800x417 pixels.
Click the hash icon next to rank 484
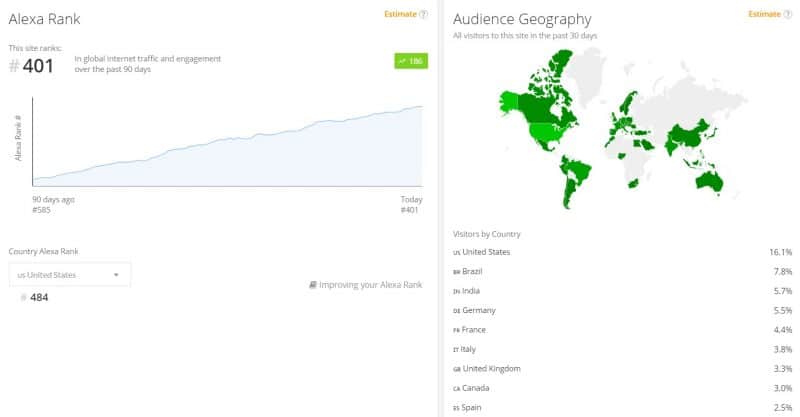click(25, 297)
